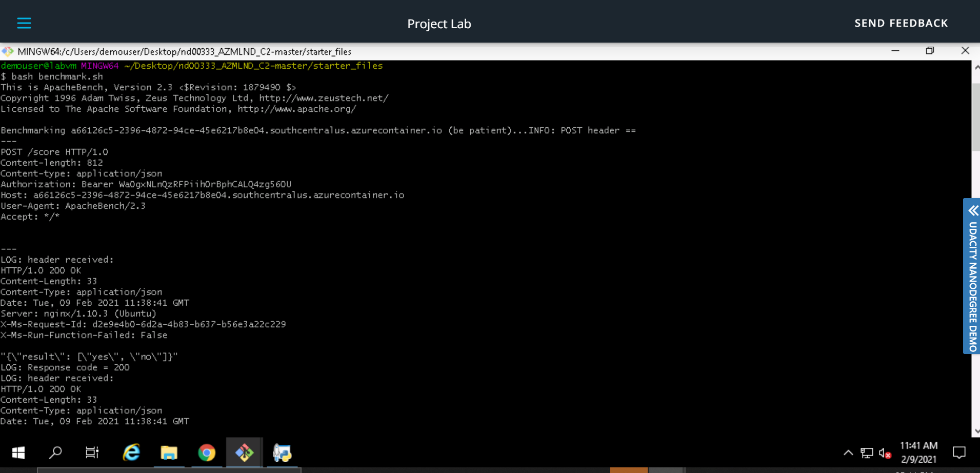Click the terminal vertical scrollbar thumb

(x=976, y=117)
